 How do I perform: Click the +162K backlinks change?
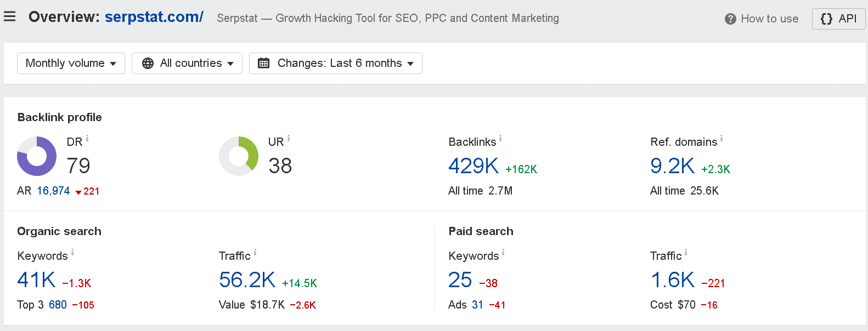click(521, 169)
